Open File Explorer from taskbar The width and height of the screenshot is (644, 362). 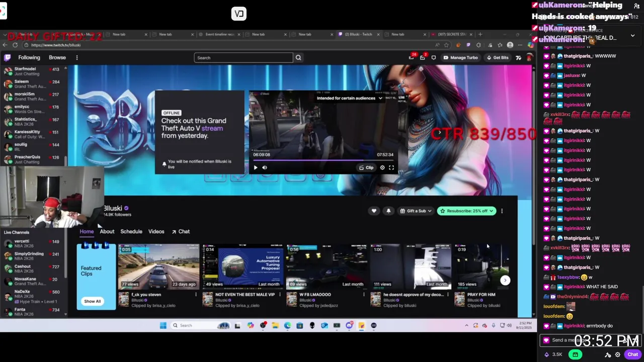click(275, 325)
